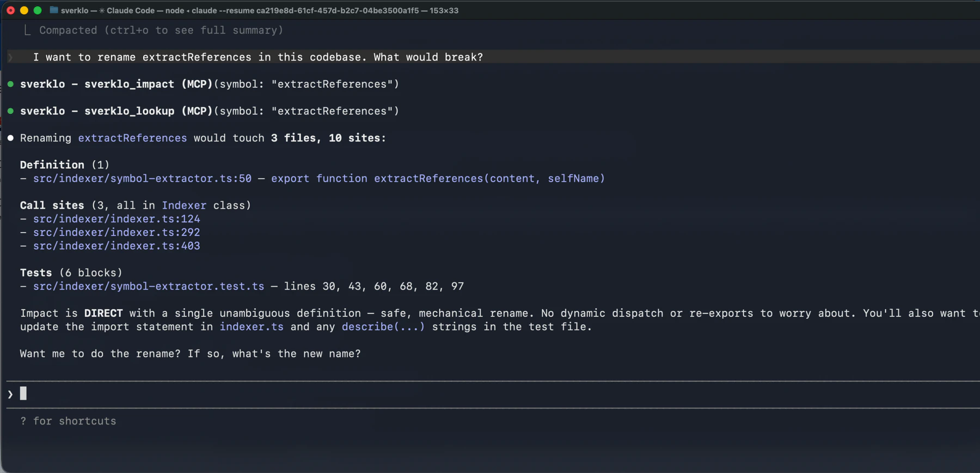Viewport: 980px width, 473px height.
Task: Open the call site indexer.ts:292
Action: tap(116, 232)
